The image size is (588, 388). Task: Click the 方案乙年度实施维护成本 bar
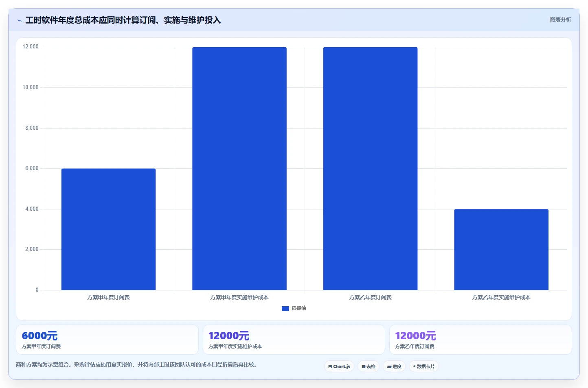pyautogui.click(x=501, y=250)
